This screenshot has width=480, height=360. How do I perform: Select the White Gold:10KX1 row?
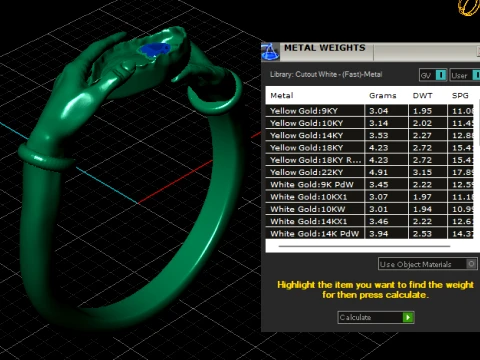click(x=369, y=197)
